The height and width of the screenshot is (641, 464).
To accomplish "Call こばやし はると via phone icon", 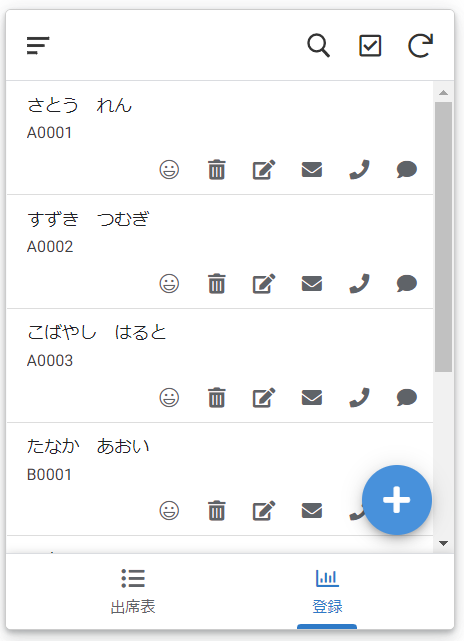I will (359, 397).
